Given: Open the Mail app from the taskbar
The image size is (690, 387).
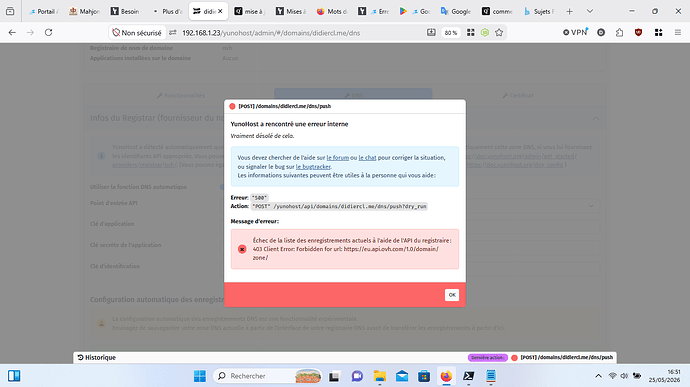Looking at the screenshot, I should [x=402, y=376].
